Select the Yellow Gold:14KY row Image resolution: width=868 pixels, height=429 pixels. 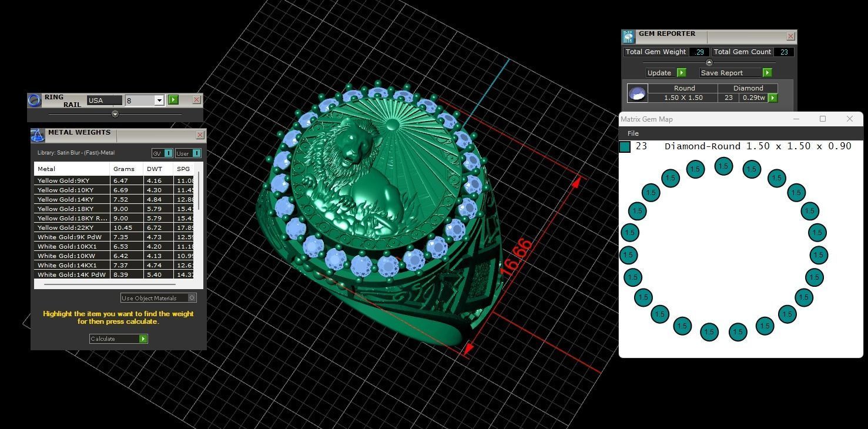click(114, 199)
